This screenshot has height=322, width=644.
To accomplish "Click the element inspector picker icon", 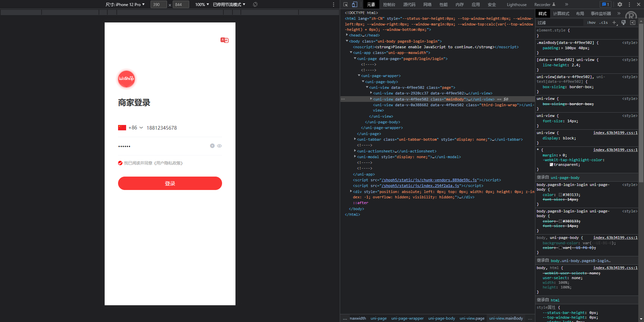I will coord(345,4).
